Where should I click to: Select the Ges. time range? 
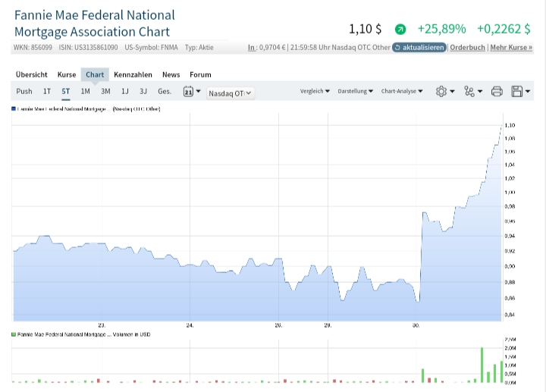[x=165, y=91]
